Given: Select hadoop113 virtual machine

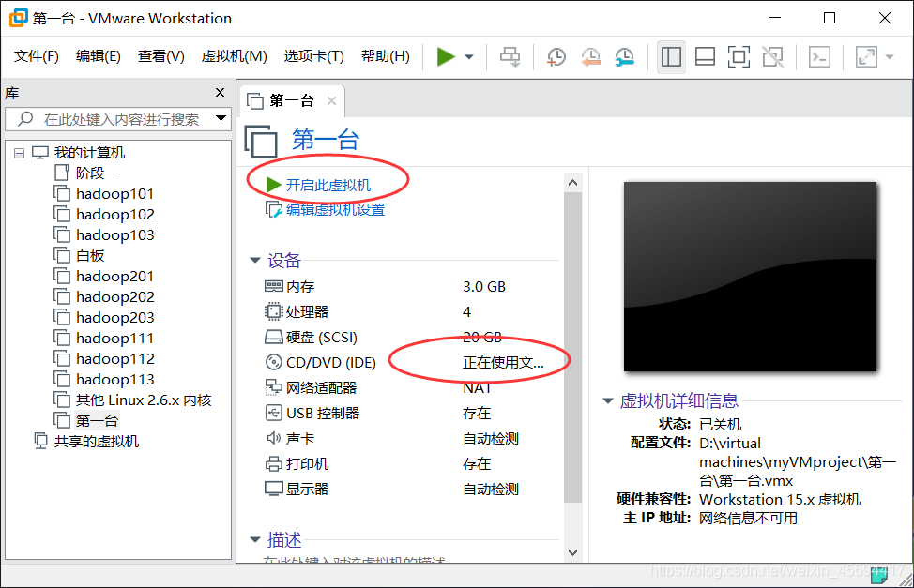Looking at the screenshot, I should click(x=104, y=380).
